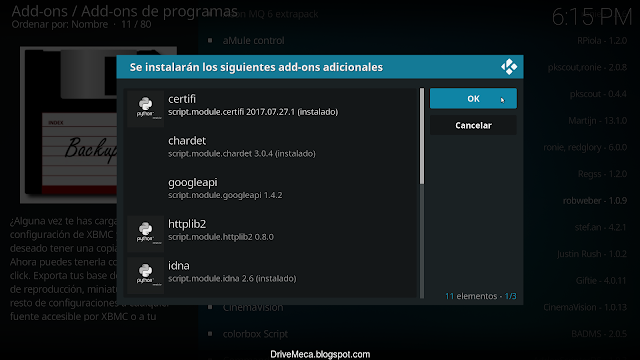Click Martijn - 13.1.0 version text
This screenshot has height=360, width=640.
click(598, 120)
